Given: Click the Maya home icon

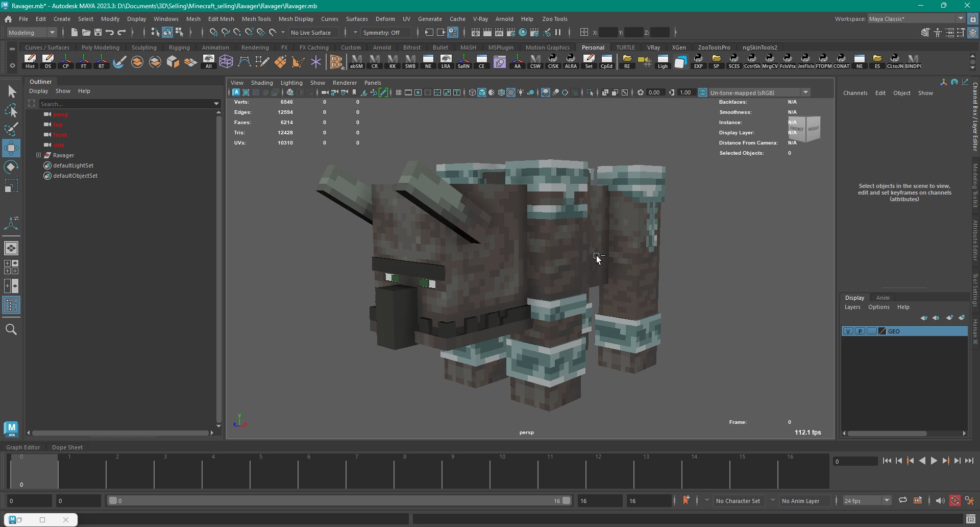Looking at the screenshot, I should coord(8,19).
